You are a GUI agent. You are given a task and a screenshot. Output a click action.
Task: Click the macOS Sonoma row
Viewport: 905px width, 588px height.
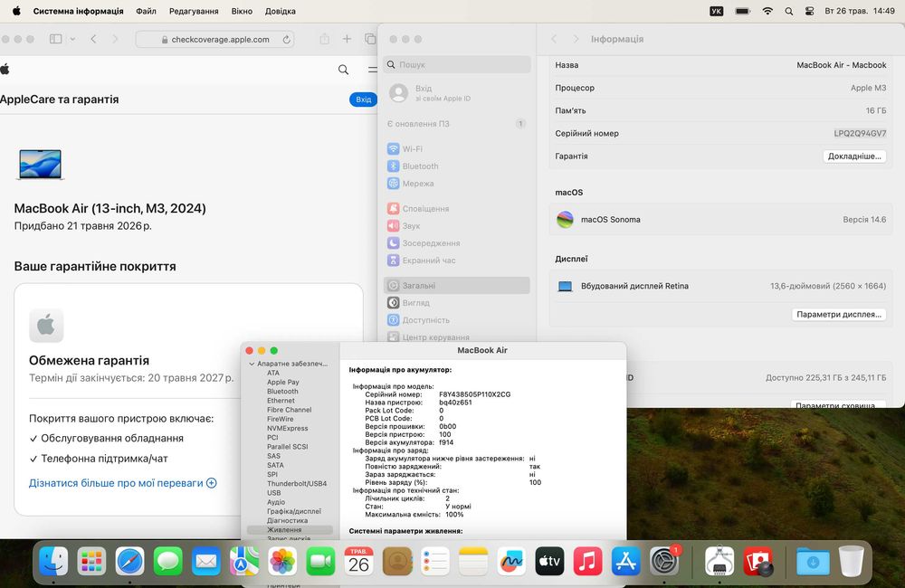pyautogui.click(x=720, y=219)
